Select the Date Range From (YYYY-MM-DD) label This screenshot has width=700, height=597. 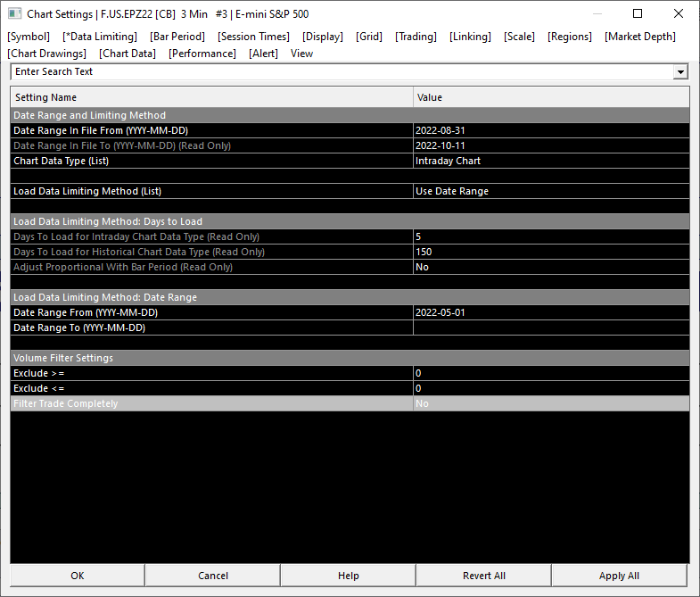tap(86, 313)
